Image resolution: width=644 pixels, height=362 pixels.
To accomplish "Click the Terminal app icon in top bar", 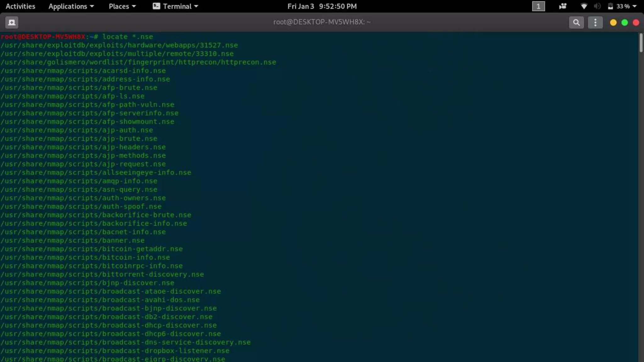I will [x=156, y=6].
